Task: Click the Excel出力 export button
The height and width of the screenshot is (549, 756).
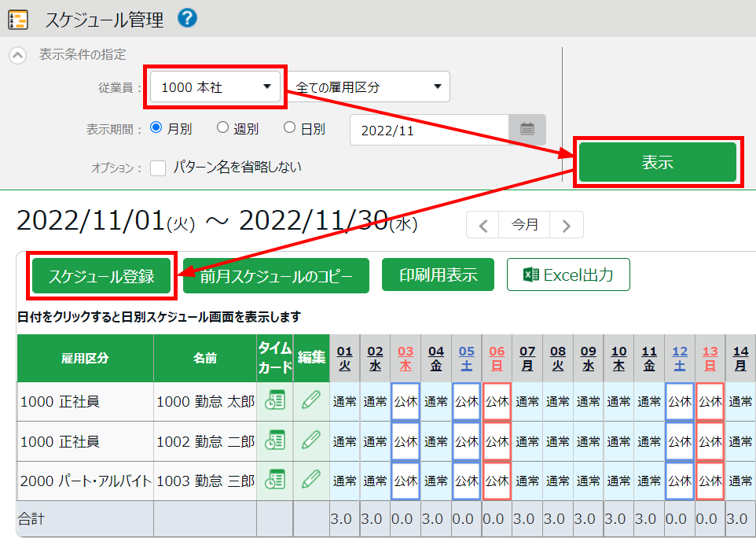Action: (568, 275)
